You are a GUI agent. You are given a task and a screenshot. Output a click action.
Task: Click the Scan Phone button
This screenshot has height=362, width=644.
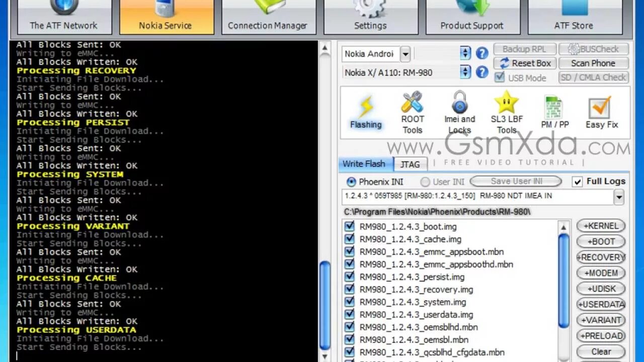[x=593, y=63]
